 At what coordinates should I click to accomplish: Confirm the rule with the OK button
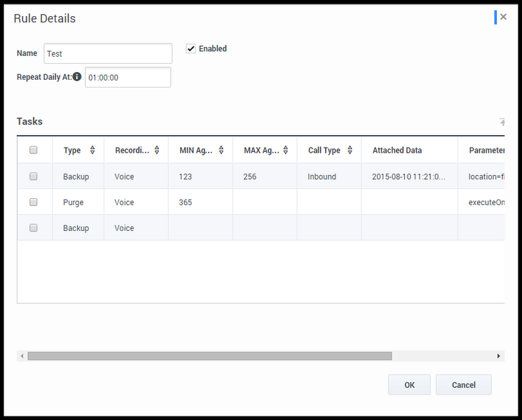409,385
